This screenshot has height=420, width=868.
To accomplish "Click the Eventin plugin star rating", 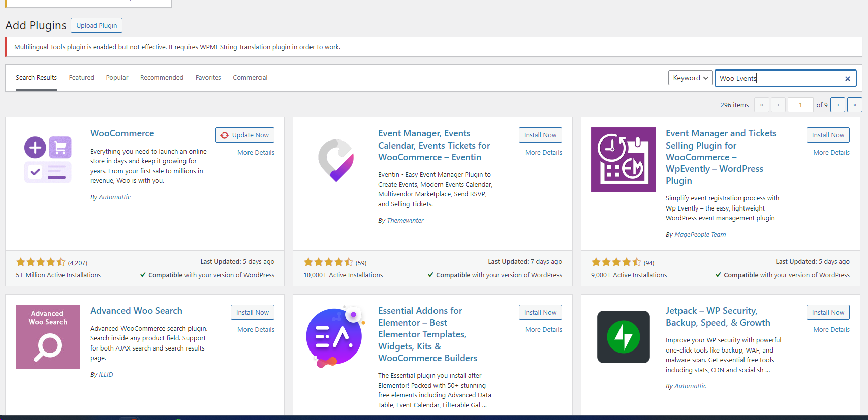I will pyautogui.click(x=328, y=262).
